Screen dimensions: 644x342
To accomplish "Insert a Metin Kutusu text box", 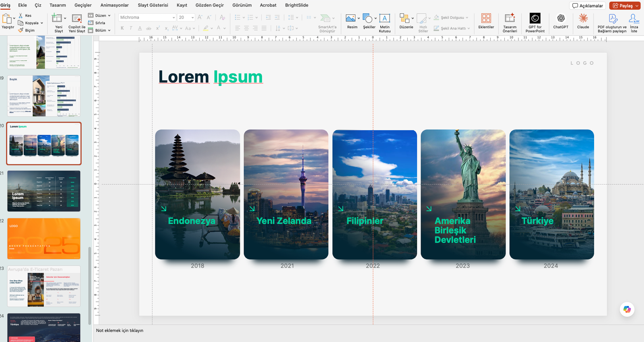I will coord(385,23).
